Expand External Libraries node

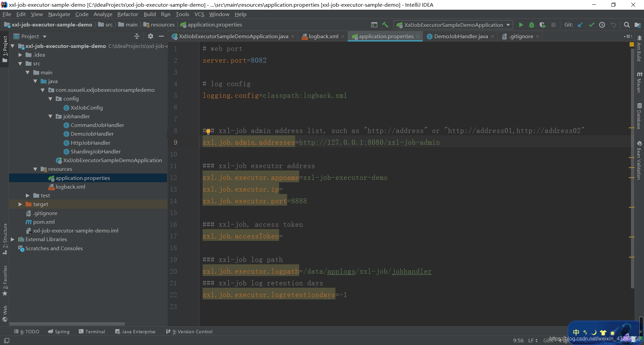[x=12, y=239]
